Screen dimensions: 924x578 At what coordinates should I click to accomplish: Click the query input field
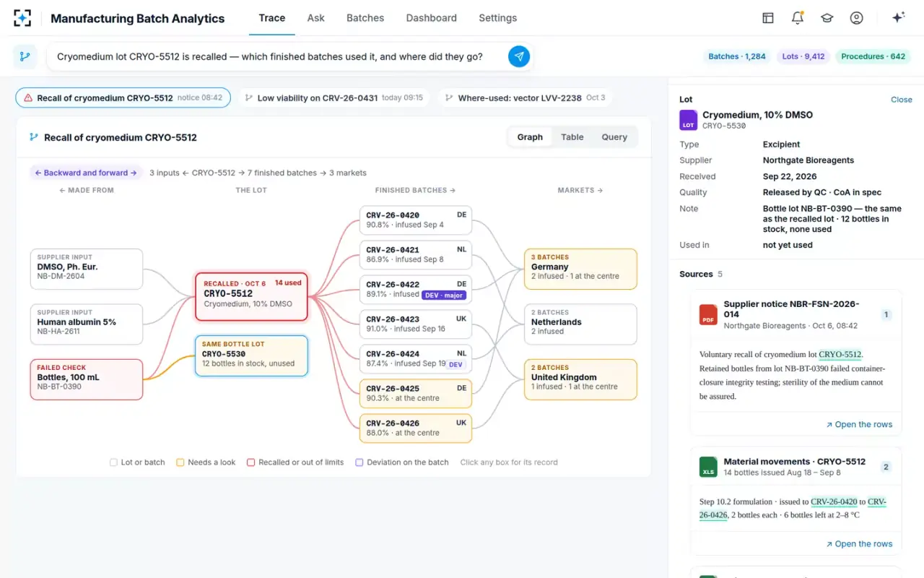(x=277, y=56)
